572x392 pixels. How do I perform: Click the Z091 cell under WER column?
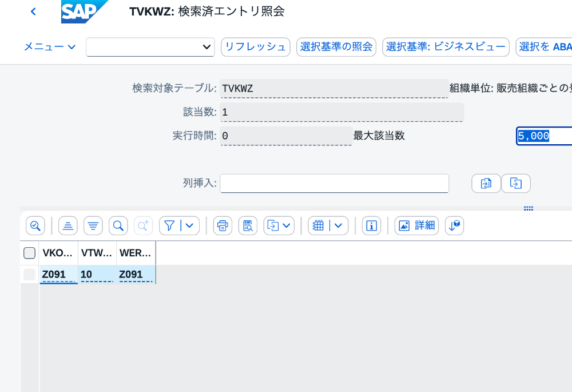136,275
